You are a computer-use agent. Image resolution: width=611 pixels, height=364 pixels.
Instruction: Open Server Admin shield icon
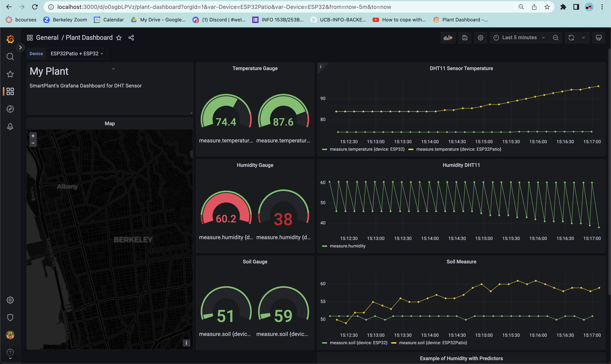tap(10, 317)
